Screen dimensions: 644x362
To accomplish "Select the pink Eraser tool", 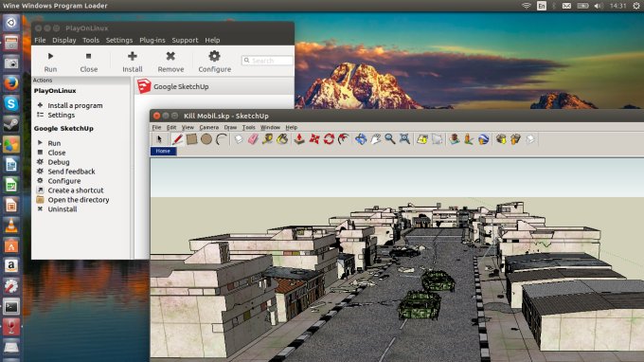I will tap(253, 139).
